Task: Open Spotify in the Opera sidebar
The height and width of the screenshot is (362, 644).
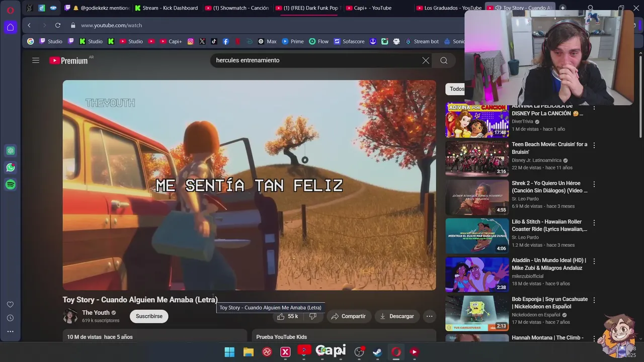Action: [x=10, y=185]
